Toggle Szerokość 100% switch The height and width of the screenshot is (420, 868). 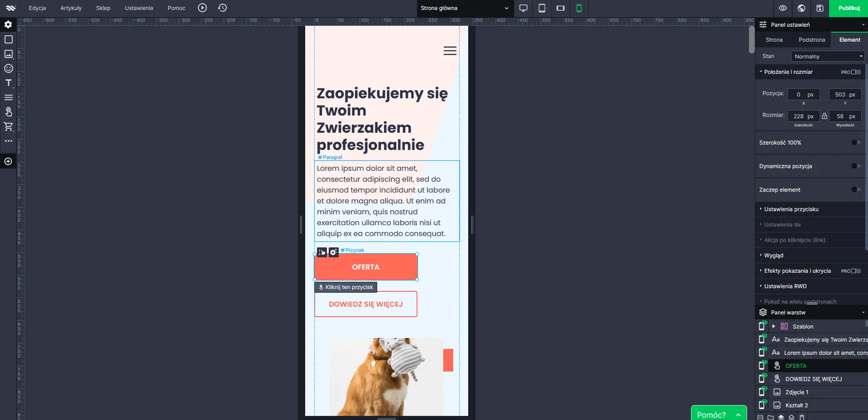pos(855,142)
